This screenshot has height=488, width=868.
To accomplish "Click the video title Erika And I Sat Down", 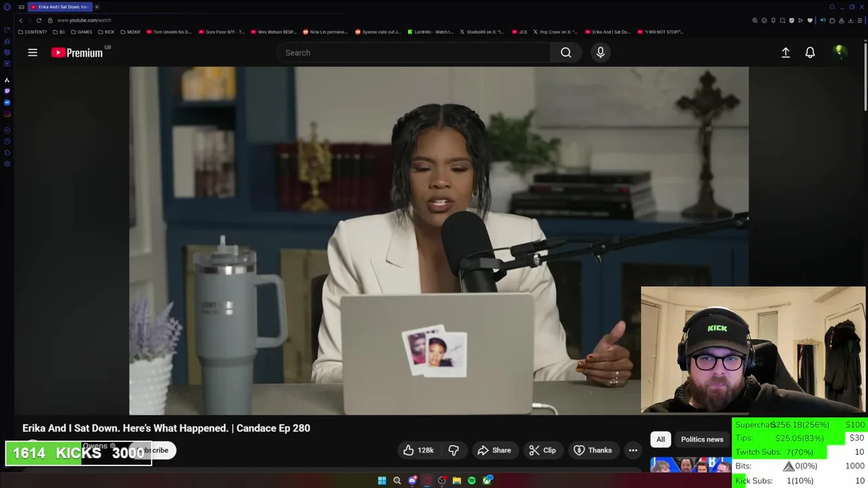I will click(x=166, y=428).
